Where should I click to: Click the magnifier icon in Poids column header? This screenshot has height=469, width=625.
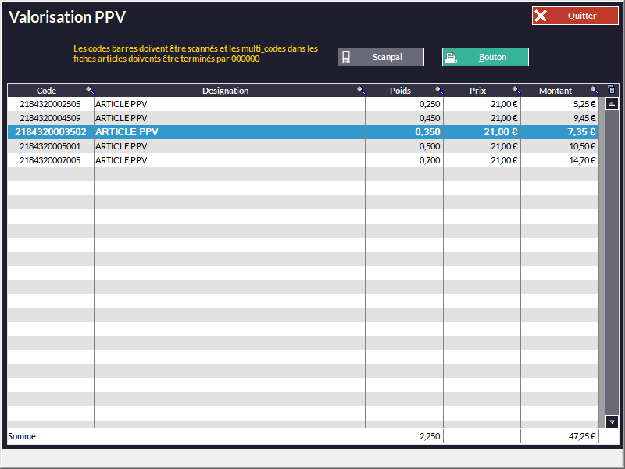coord(438,90)
